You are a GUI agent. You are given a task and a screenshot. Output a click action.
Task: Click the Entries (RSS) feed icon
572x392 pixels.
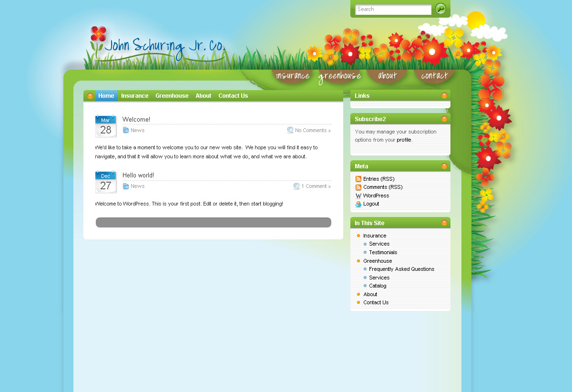coord(358,179)
